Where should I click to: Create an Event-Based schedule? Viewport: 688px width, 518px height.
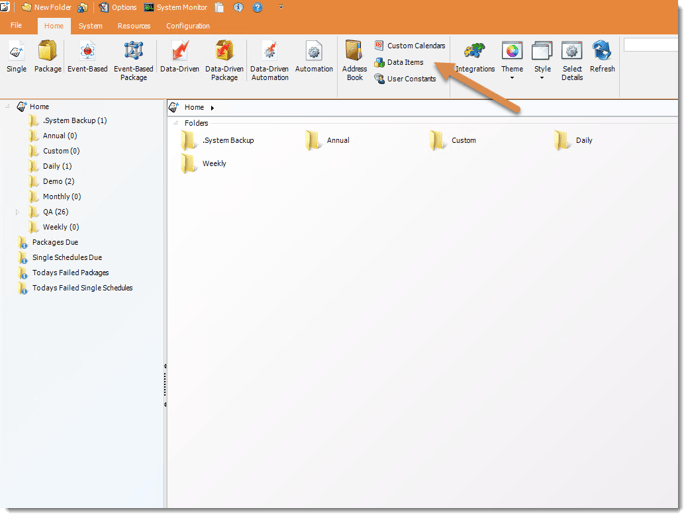tap(87, 57)
